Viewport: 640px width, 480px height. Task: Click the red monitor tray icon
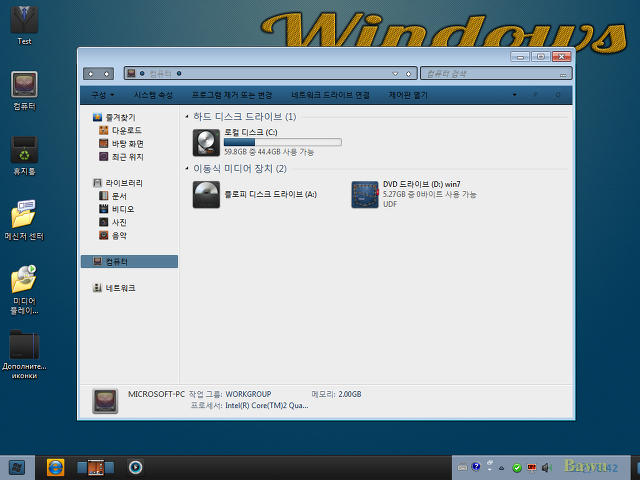pos(531,467)
